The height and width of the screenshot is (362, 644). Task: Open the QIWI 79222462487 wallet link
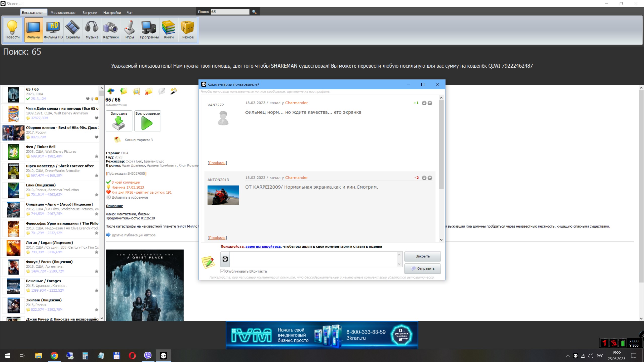(x=510, y=66)
